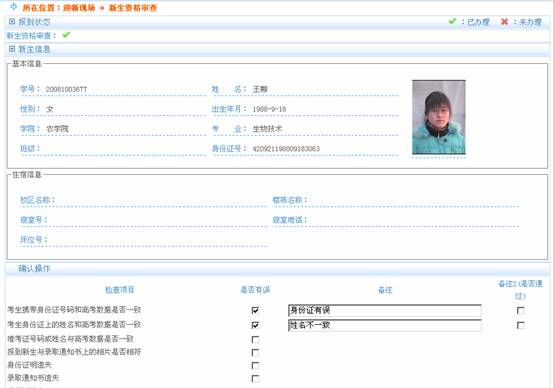Click the 性别 value 女
This screenshot has height=388, width=553.
click(49, 109)
